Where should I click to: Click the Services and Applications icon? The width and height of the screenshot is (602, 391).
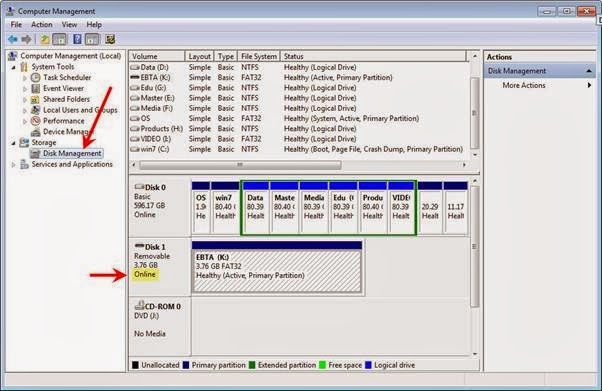click(x=24, y=164)
